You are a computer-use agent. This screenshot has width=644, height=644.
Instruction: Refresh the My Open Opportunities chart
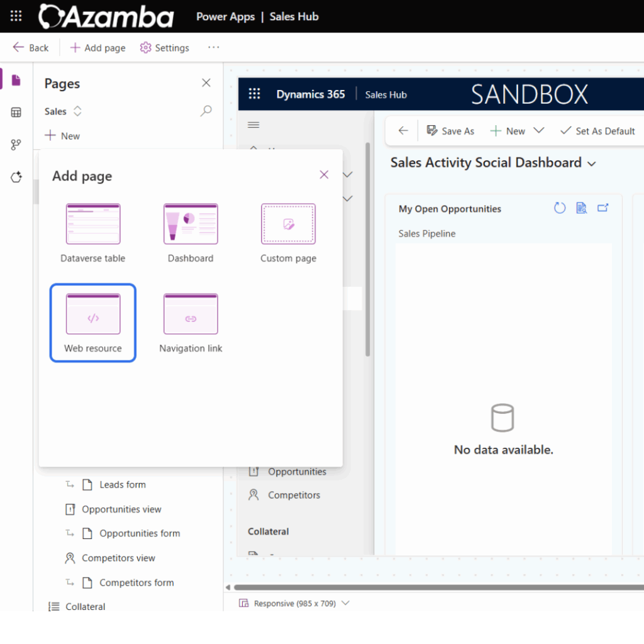coord(560,208)
